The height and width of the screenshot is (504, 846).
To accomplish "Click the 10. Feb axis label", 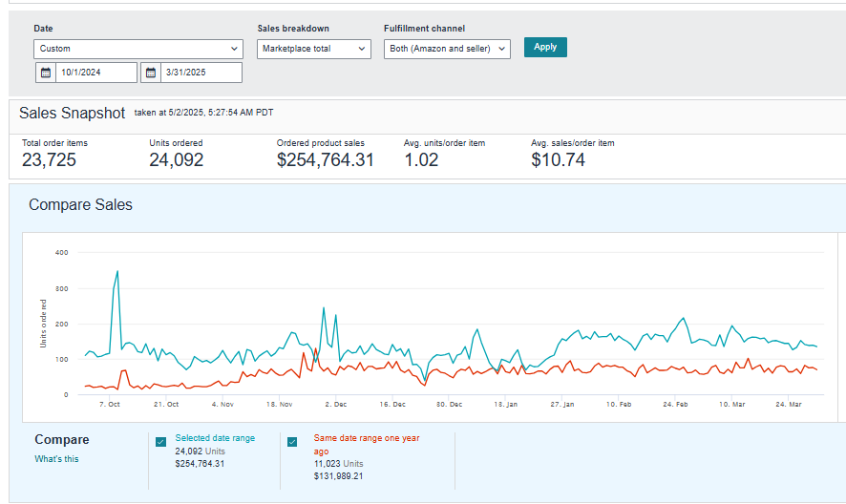I will click(619, 404).
